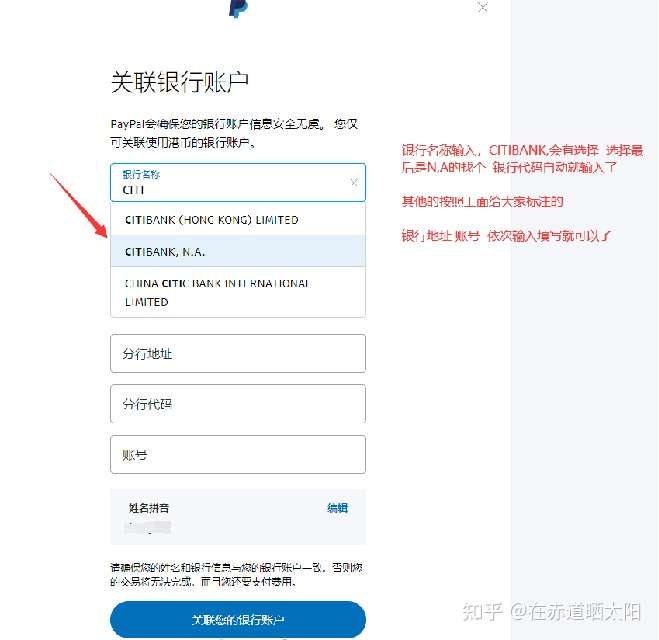The height and width of the screenshot is (640, 659).
Task: Click the red arrow annotation
Action: [x=79, y=205]
